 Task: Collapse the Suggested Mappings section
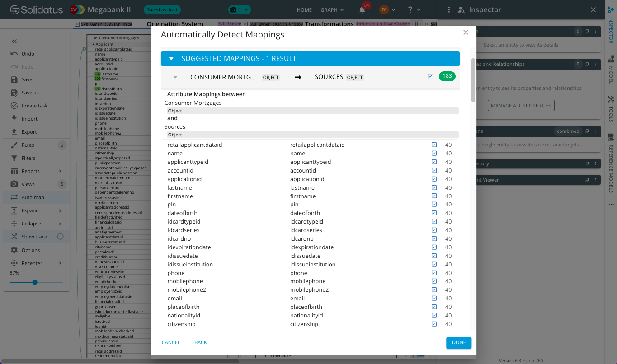pyautogui.click(x=171, y=59)
